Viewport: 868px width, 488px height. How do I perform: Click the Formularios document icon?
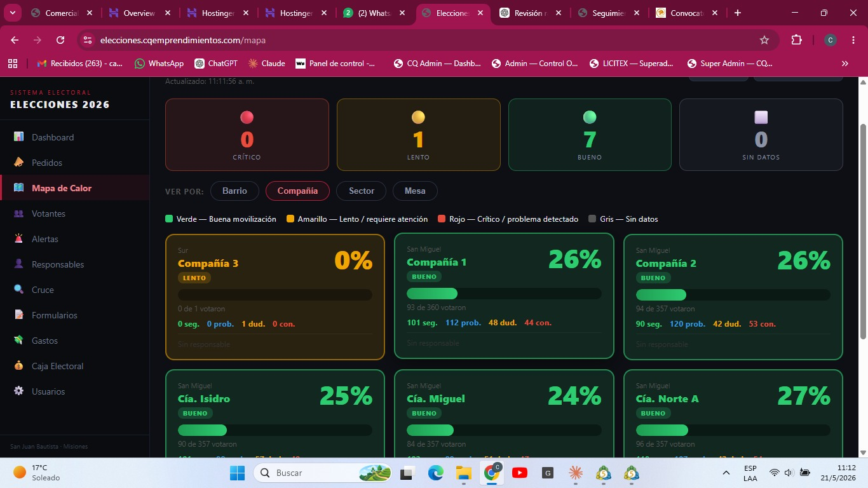(19, 315)
